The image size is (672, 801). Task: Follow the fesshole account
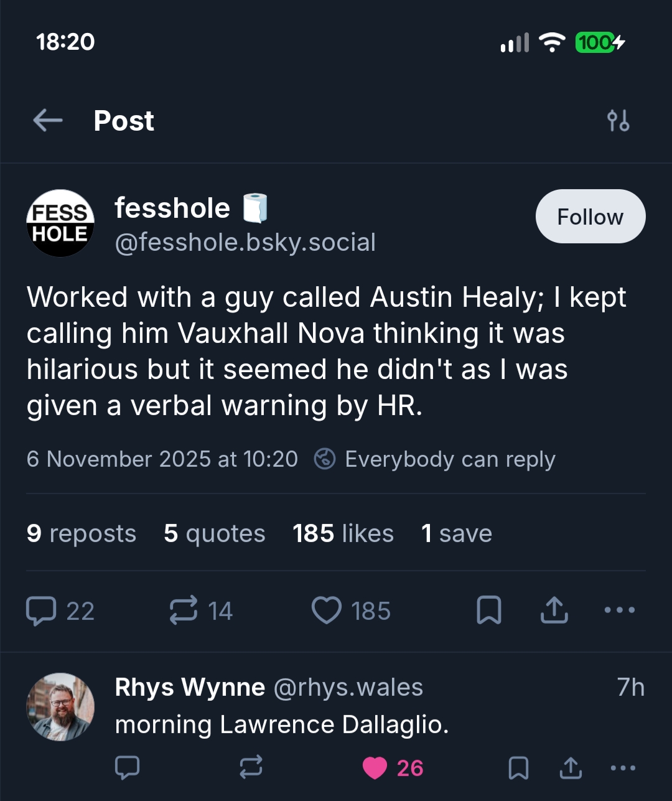[x=590, y=217]
